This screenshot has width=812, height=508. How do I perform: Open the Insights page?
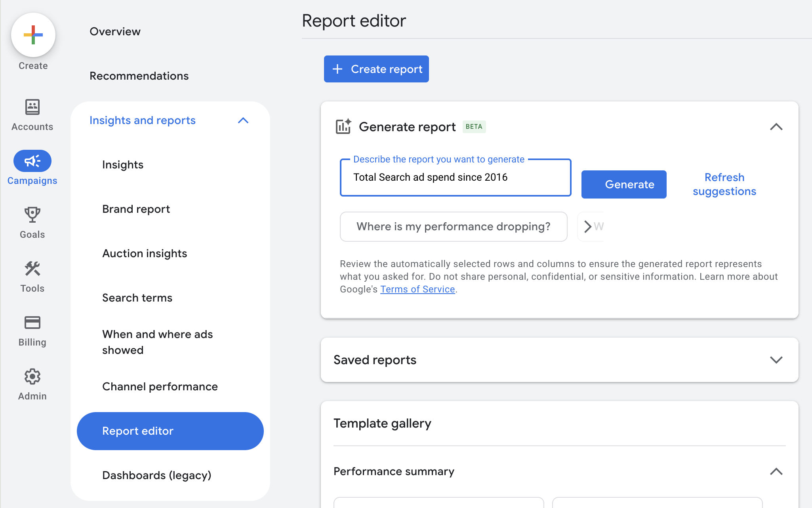[x=123, y=165]
